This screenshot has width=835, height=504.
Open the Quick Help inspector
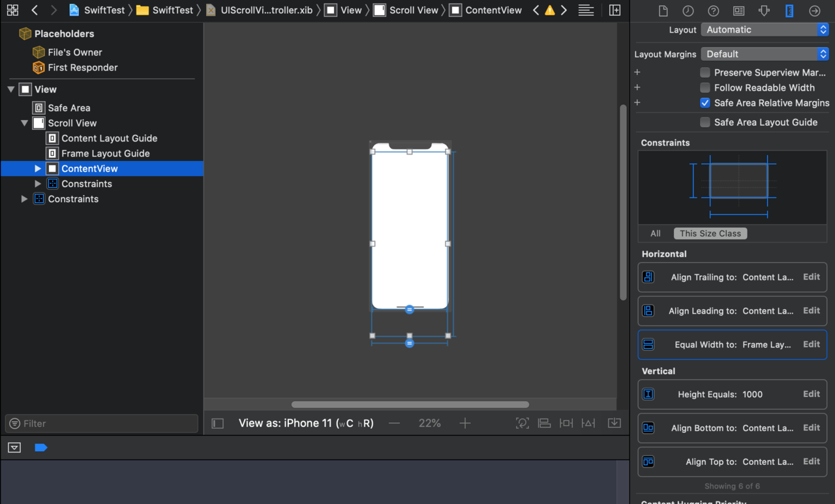point(713,10)
